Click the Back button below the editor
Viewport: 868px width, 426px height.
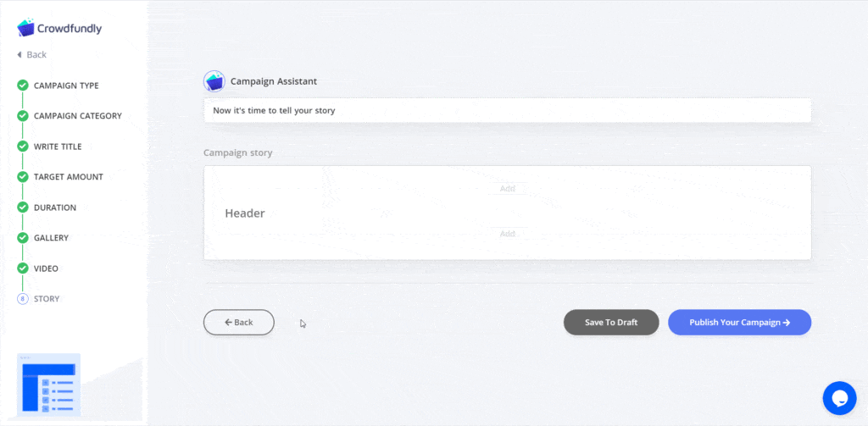pyautogui.click(x=238, y=322)
